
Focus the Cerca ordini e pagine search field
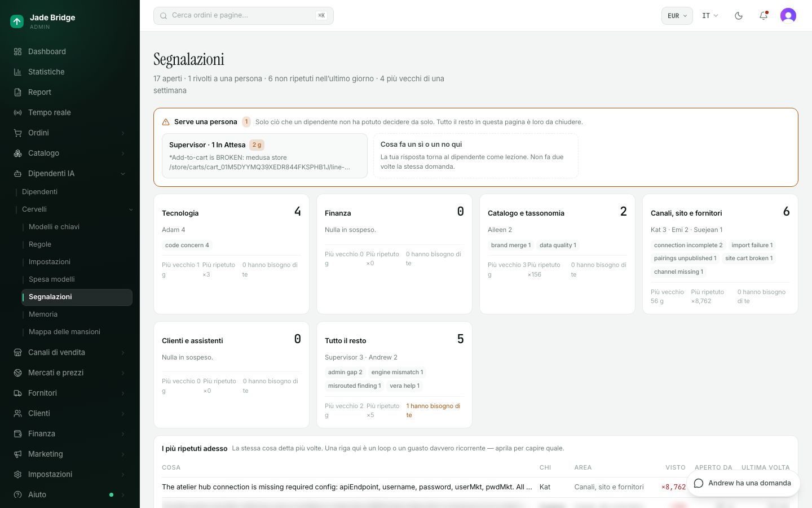(244, 16)
